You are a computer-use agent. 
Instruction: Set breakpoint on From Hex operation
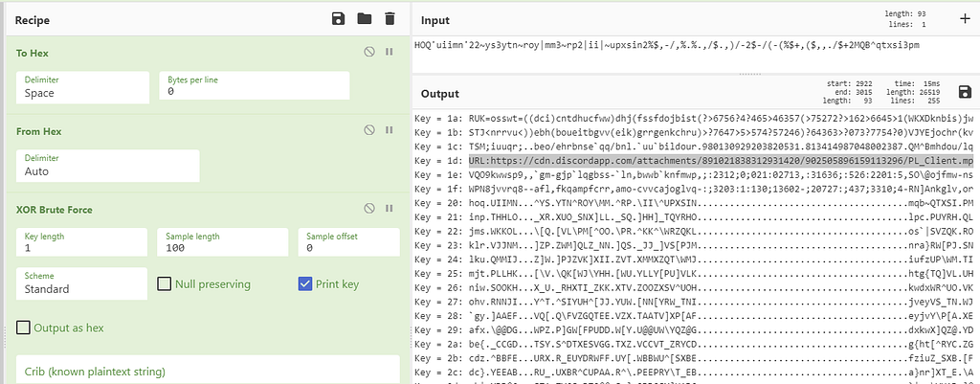390,130
